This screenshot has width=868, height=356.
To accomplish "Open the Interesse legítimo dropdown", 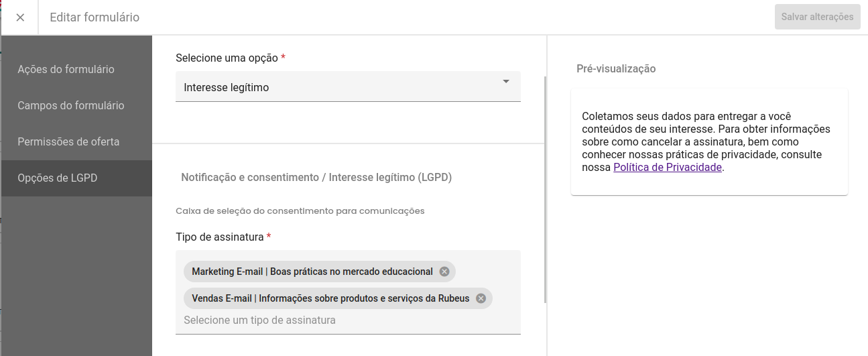I will (348, 87).
